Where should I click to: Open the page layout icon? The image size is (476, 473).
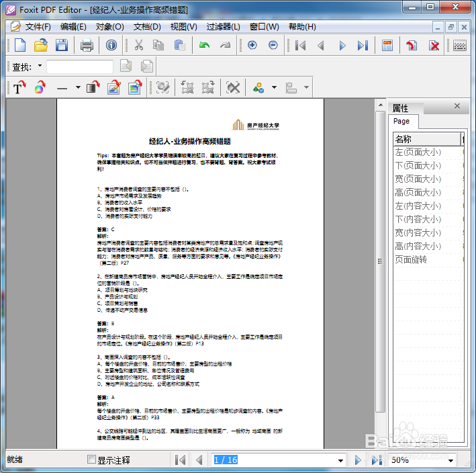pyautogui.click(x=387, y=46)
